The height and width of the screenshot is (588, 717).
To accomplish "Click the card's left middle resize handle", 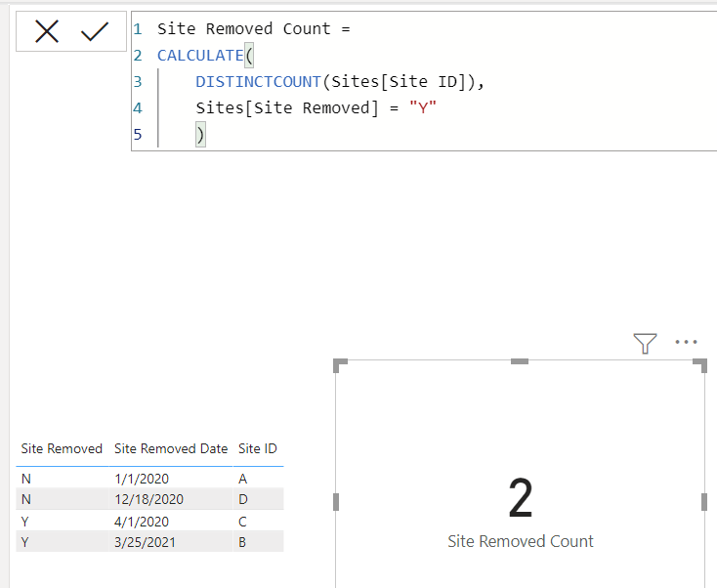I will 336,502.
